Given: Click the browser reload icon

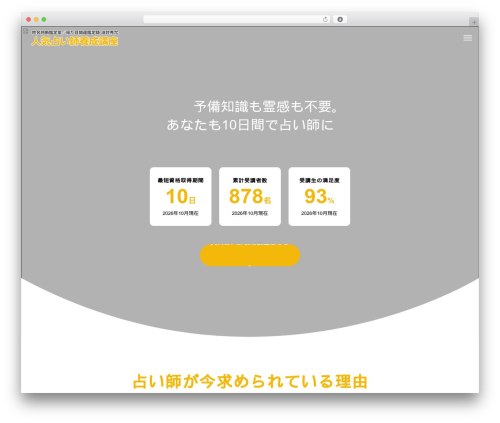Looking at the screenshot, I should pyautogui.click(x=325, y=20).
